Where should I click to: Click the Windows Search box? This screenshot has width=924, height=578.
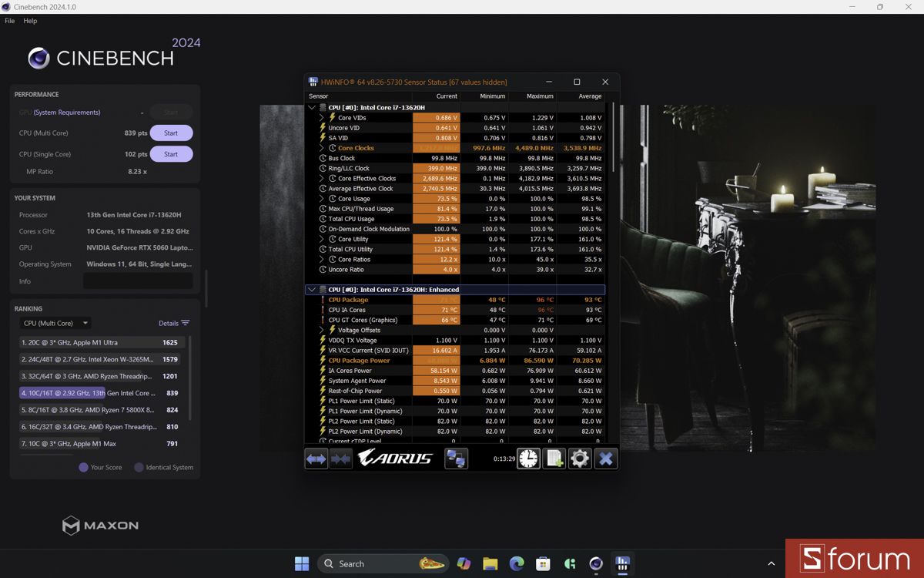pos(383,563)
